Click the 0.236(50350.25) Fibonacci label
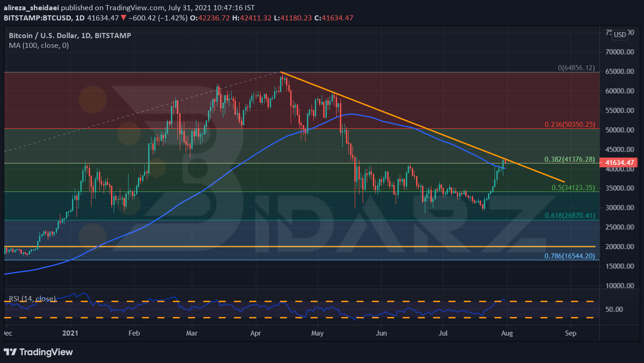The width and height of the screenshot is (644, 363). coord(570,125)
